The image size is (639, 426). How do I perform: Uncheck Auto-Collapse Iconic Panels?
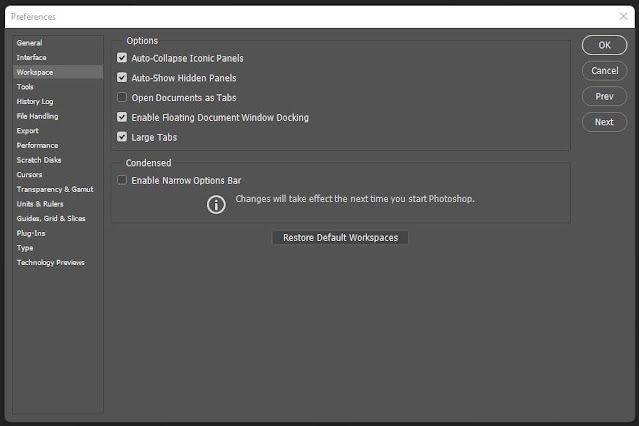[x=122, y=57]
